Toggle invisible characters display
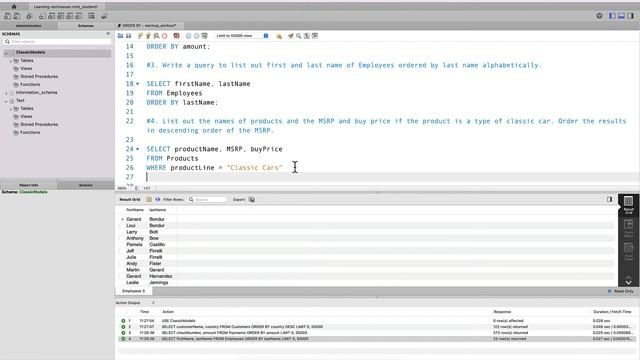Viewport: 640px width, 360px height. click(x=307, y=36)
